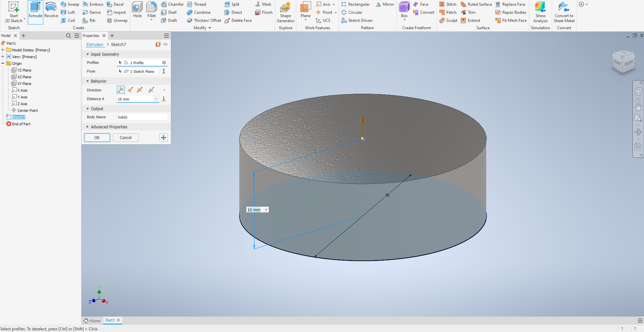
Task: Select the Mirror pattern tool
Action: tap(385, 4)
